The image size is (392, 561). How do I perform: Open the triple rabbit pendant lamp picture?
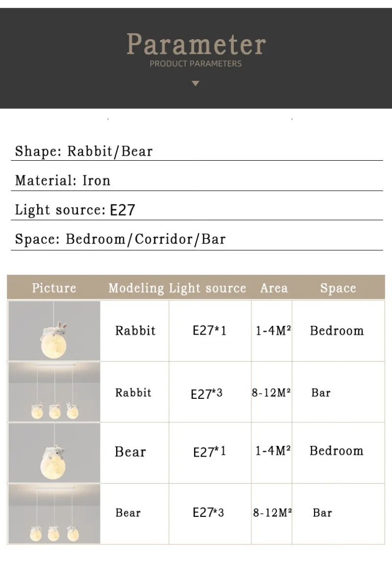[54, 392]
